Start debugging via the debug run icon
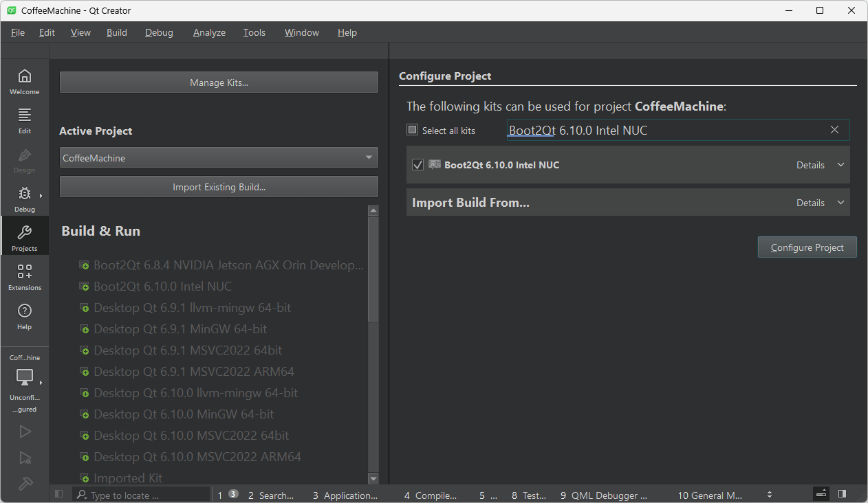868x503 pixels. 24,457
